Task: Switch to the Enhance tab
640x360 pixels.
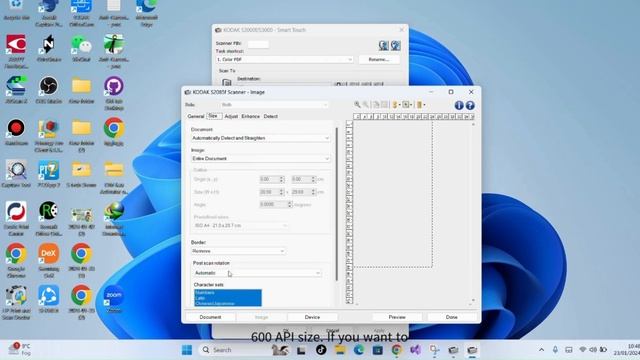Action: [250, 116]
